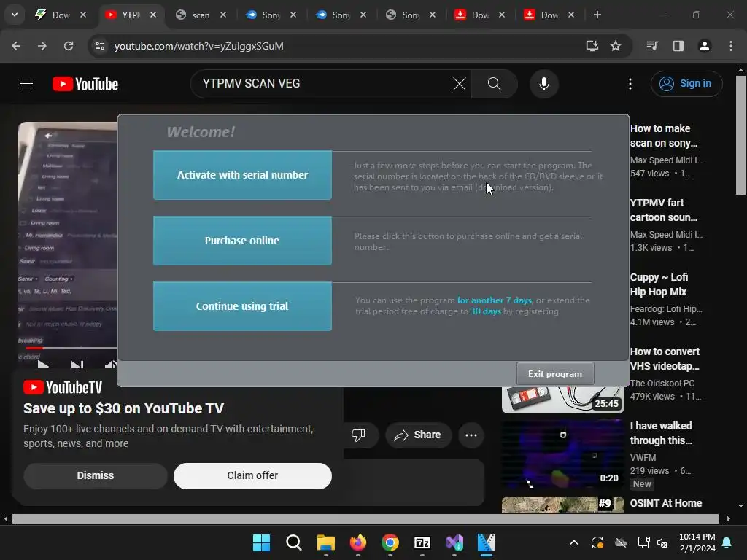Screen dimensions: 747x560
Task: Go forward in Chrome
Action: tap(42, 46)
